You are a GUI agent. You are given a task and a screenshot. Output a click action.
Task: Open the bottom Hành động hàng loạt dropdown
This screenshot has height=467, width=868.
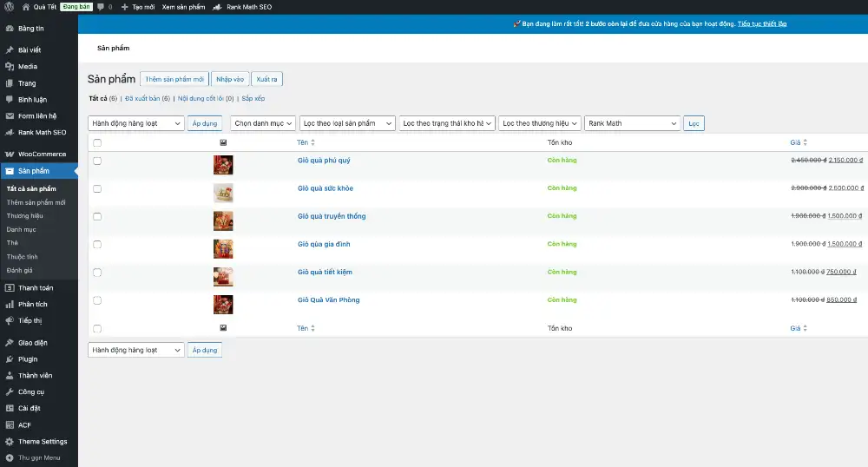136,351
